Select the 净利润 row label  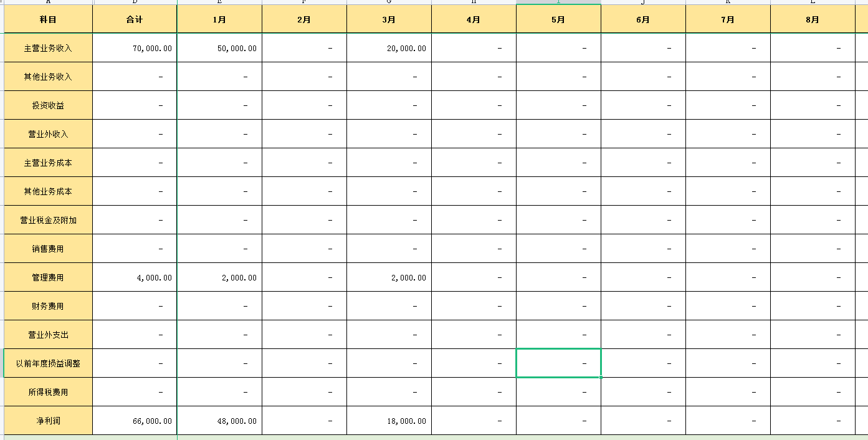48,421
